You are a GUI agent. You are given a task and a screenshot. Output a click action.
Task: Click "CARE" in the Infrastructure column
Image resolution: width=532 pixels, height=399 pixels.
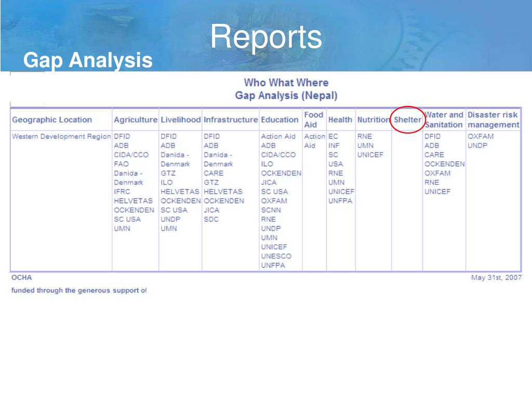click(x=214, y=173)
